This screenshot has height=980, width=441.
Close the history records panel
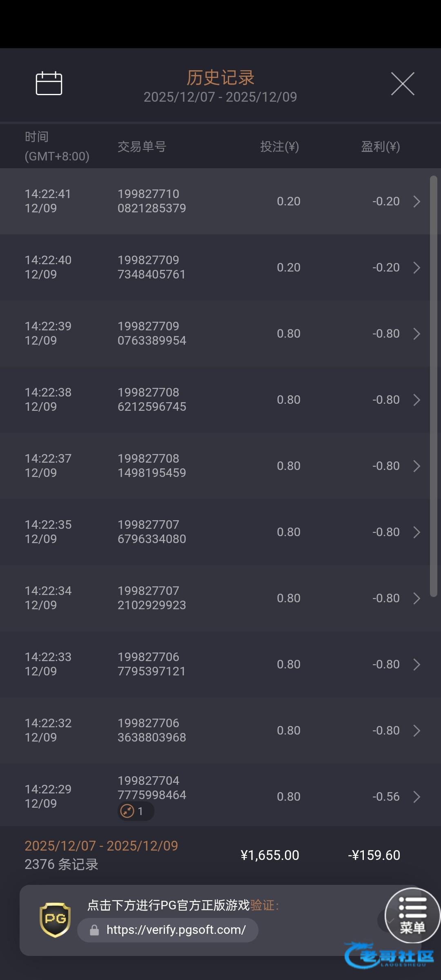pyautogui.click(x=403, y=84)
